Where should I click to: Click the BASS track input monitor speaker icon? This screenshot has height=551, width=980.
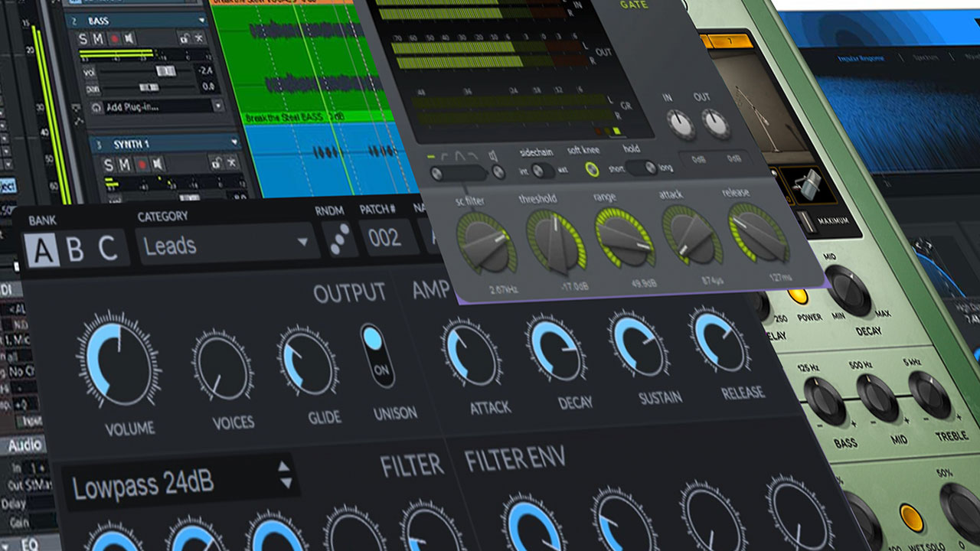[131, 38]
